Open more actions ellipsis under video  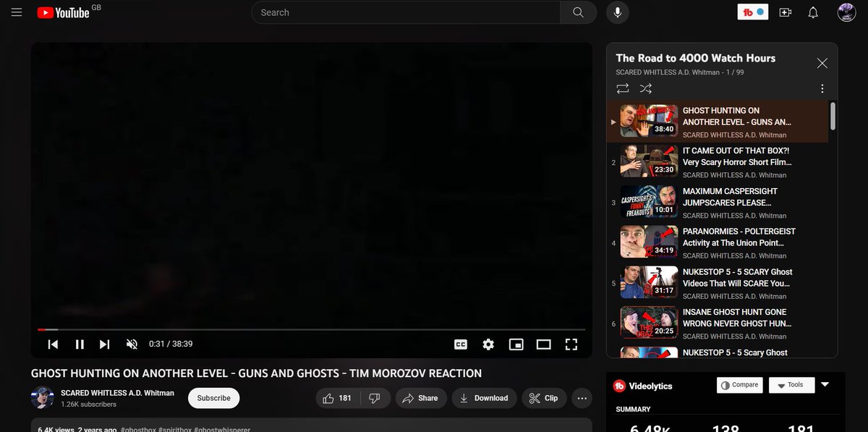[582, 398]
